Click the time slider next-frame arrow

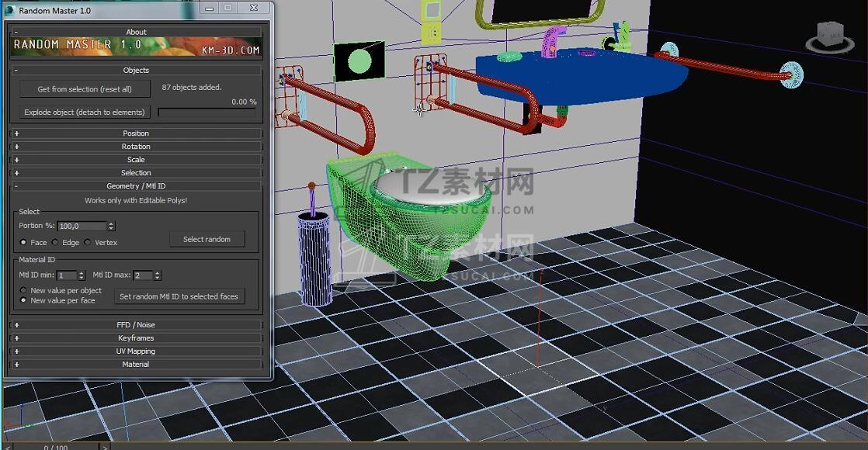point(105,447)
